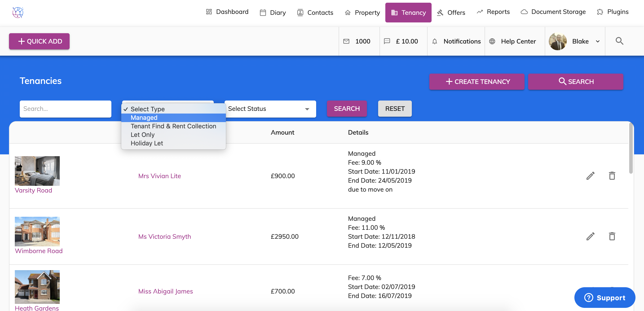The height and width of the screenshot is (311, 644).
Task: Click the envelope icon showing 1000
Action: pyautogui.click(x=346, y=41)
